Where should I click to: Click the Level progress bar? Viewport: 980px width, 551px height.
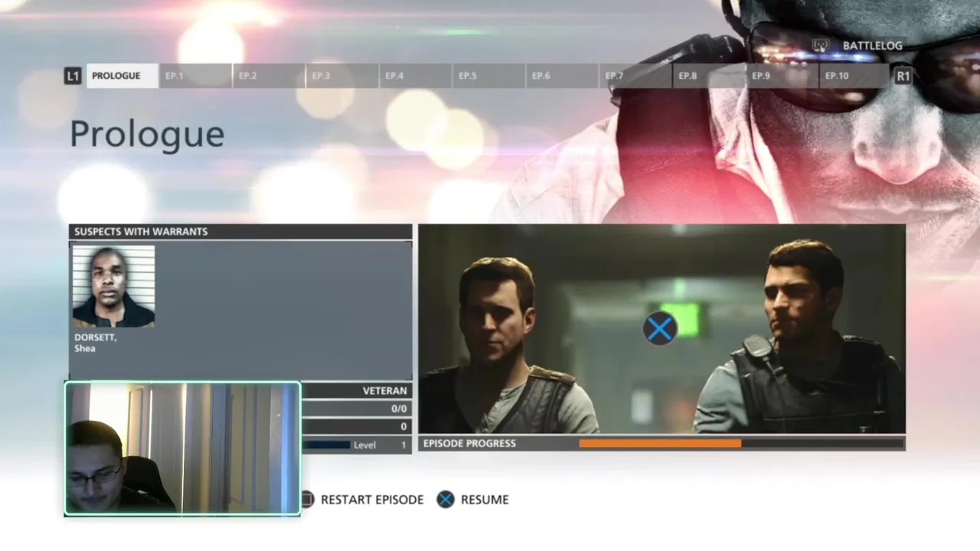pyautogui.click(x=326, y=445)
